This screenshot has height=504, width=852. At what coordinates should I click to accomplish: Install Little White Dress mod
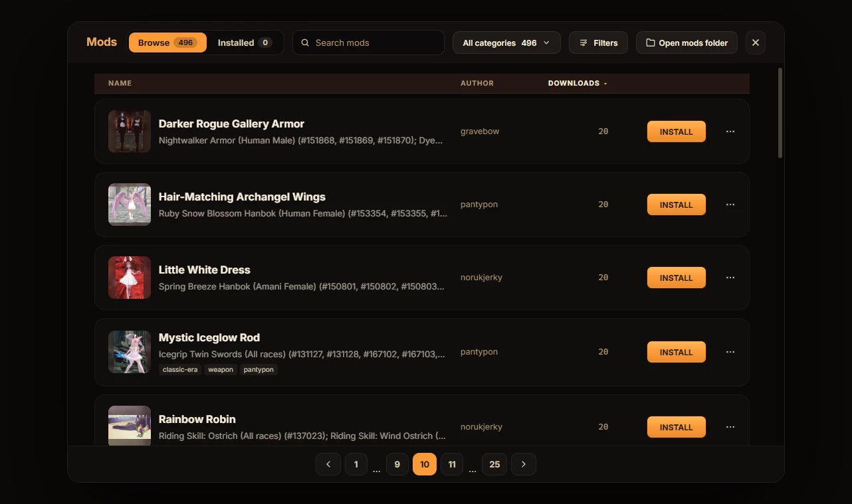[677, 278]
